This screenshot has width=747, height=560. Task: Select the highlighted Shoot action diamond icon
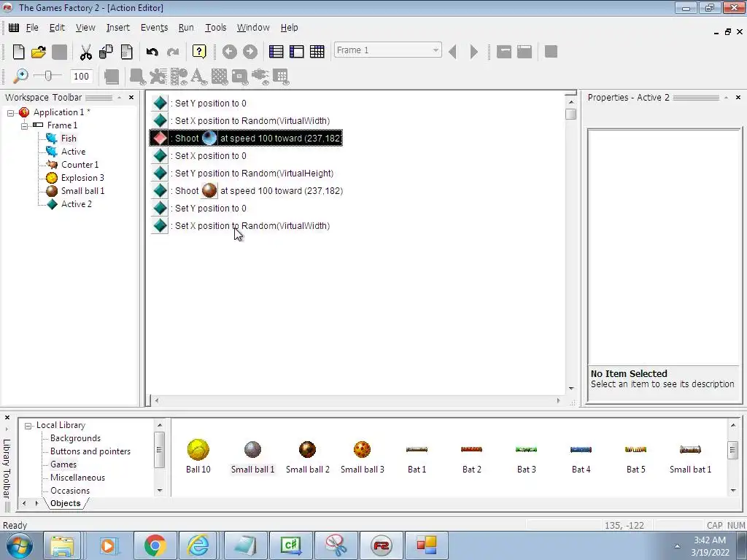coord(160,138)
